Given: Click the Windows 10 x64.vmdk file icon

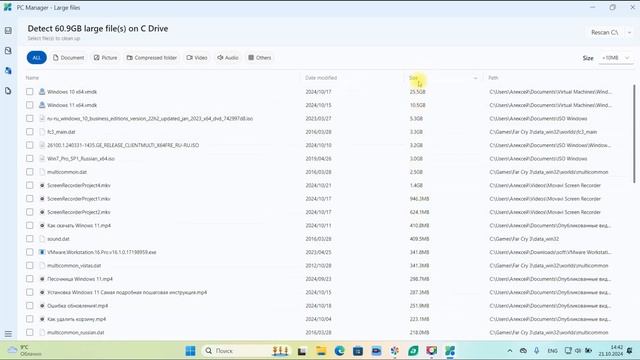Looking at the screenshot, I should (42, 92).
